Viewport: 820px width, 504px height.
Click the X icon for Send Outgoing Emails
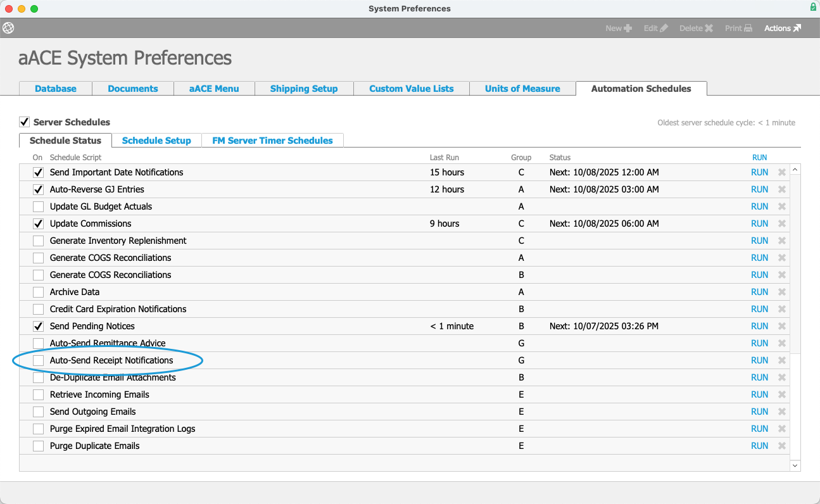click(x=782, y=412)
